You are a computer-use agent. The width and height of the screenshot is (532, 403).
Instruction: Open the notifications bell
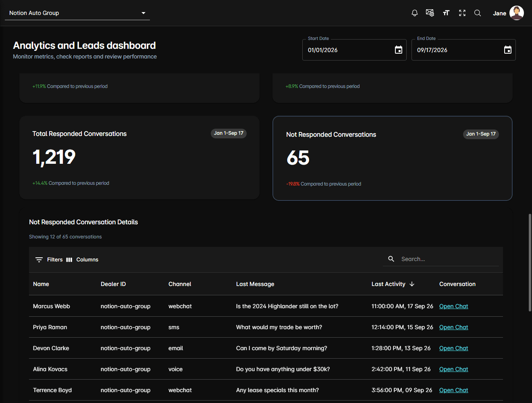tap(414, 13)
